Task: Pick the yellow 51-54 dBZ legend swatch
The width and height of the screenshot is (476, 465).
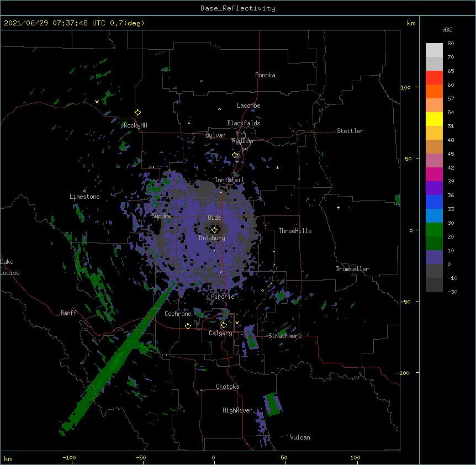Action: point(434,119)
